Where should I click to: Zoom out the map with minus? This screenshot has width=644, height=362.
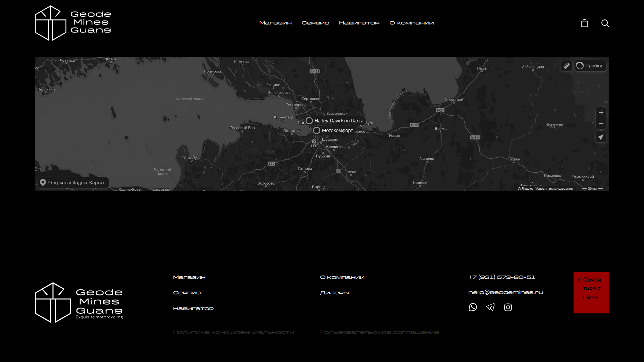tap(601, 124)
